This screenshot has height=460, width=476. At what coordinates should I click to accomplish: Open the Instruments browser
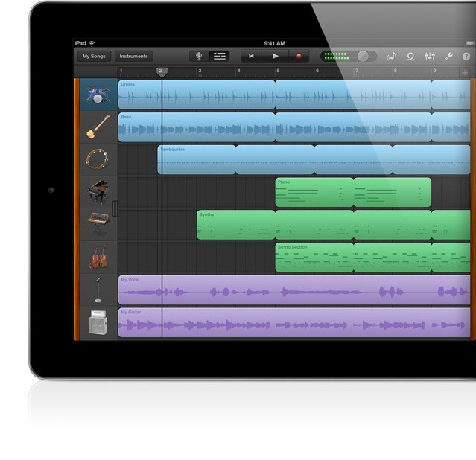[x=134, y=57]
